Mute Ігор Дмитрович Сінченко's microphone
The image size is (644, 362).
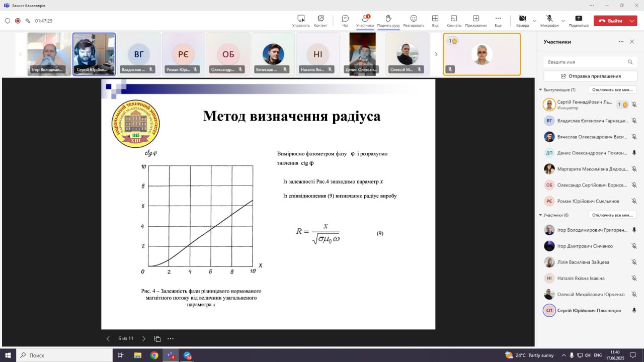click(x=634, y=246)
